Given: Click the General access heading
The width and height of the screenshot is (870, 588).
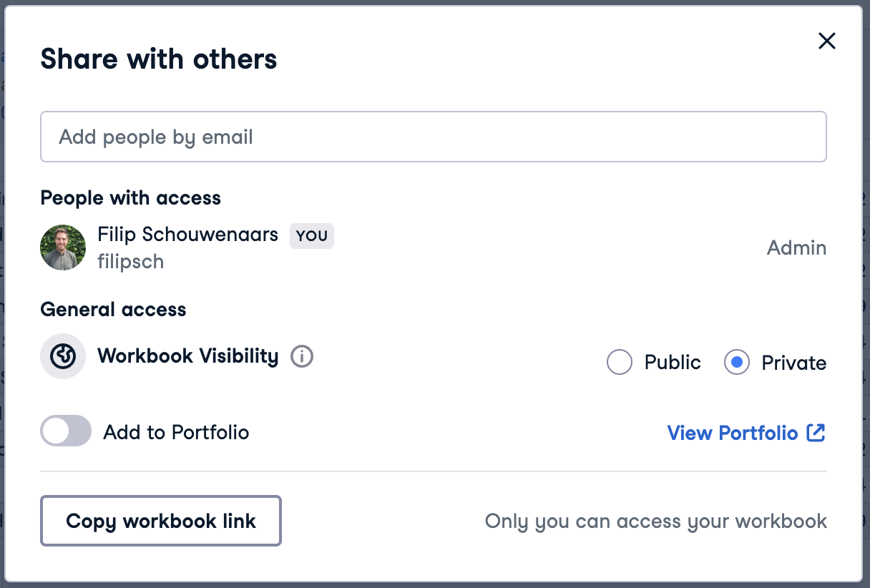Looking at the screenshot, I should click(x=113, y=309).
